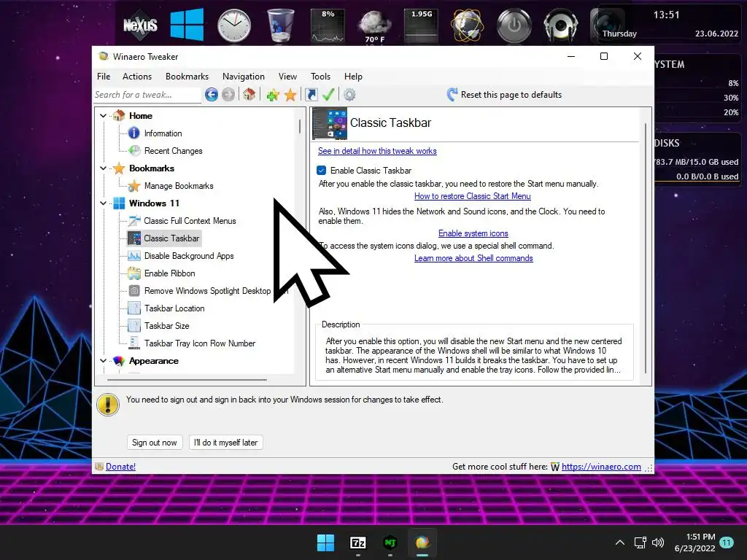
Task: Click the power button dock icon
Action: point(514,26)
